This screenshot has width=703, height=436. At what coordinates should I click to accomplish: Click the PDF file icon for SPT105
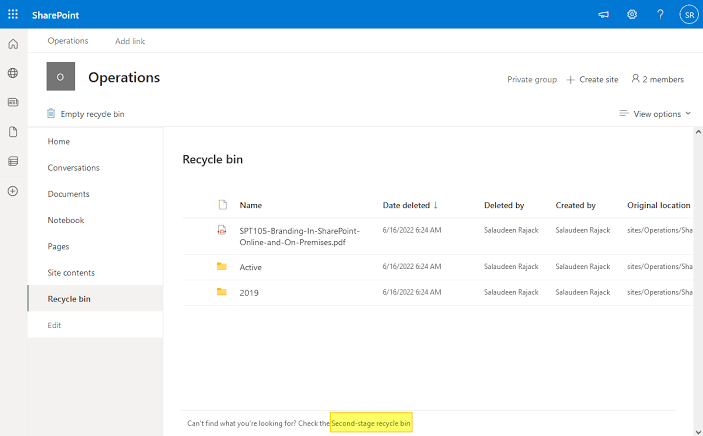click(x=221, y=230)
